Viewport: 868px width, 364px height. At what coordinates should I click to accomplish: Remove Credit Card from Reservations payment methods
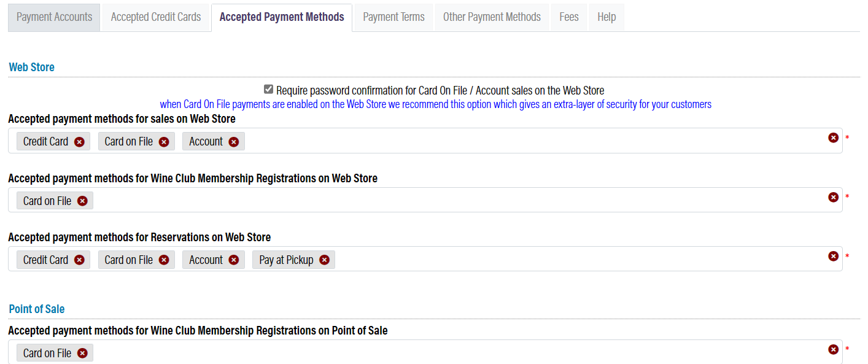[79, 259]
